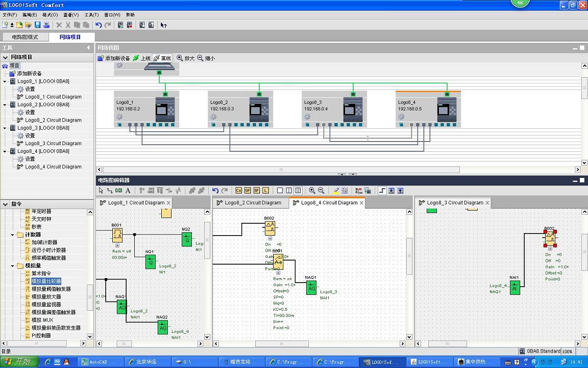Click the yellow highlighter pen icon
This screenshot has height=368, width=588.
tap(336, 190)
